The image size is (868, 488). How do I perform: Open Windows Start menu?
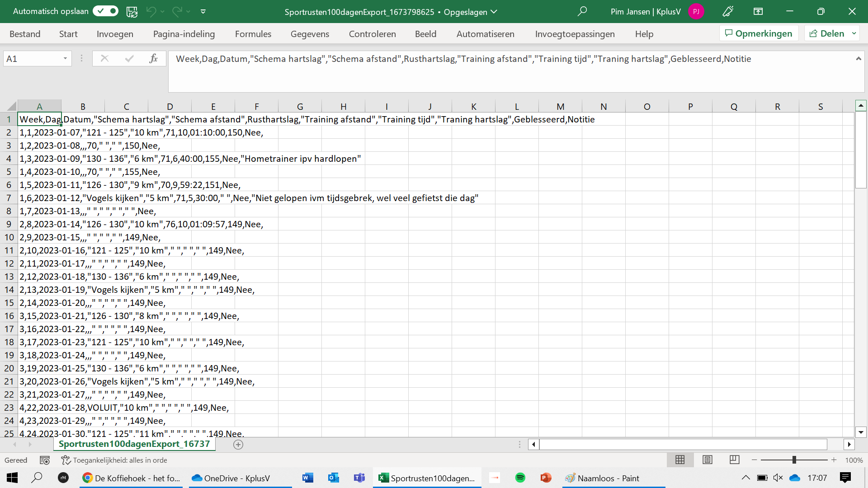(x=12, y=478)
